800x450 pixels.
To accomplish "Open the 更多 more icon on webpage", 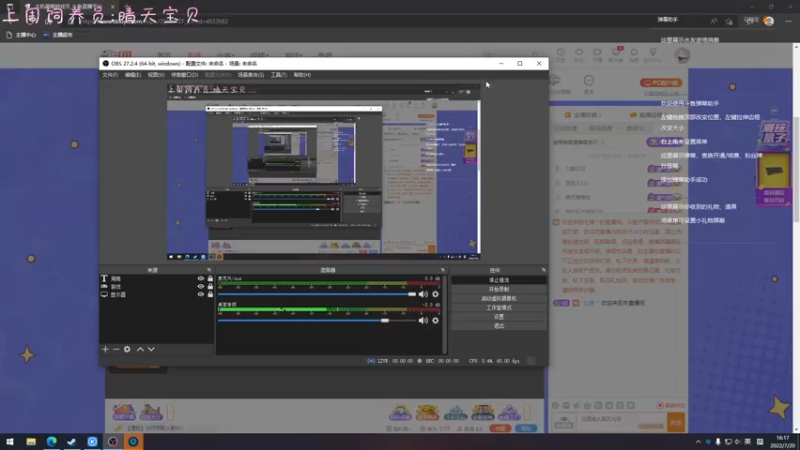I will coord(589,84).
